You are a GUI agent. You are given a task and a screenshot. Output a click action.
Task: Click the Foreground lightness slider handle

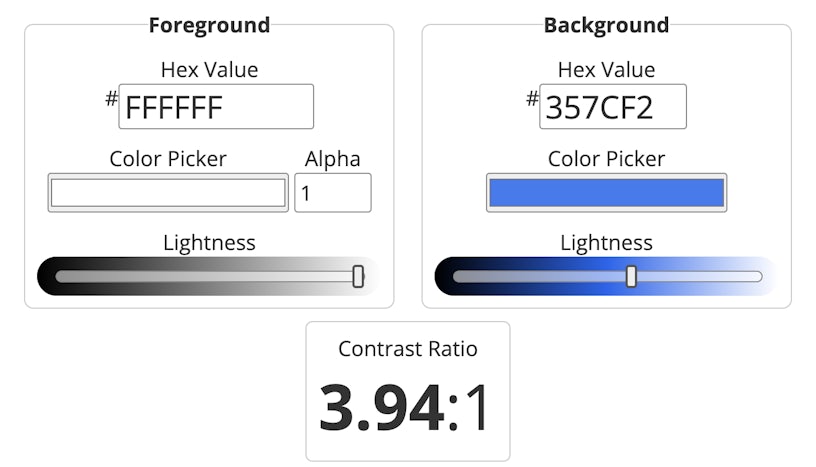point(358,277)
